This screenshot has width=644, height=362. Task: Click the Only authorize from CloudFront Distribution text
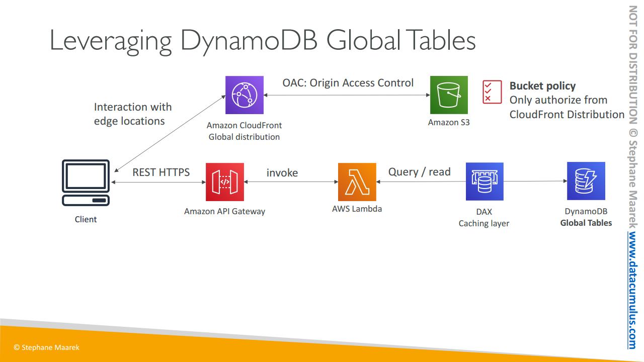567,107
